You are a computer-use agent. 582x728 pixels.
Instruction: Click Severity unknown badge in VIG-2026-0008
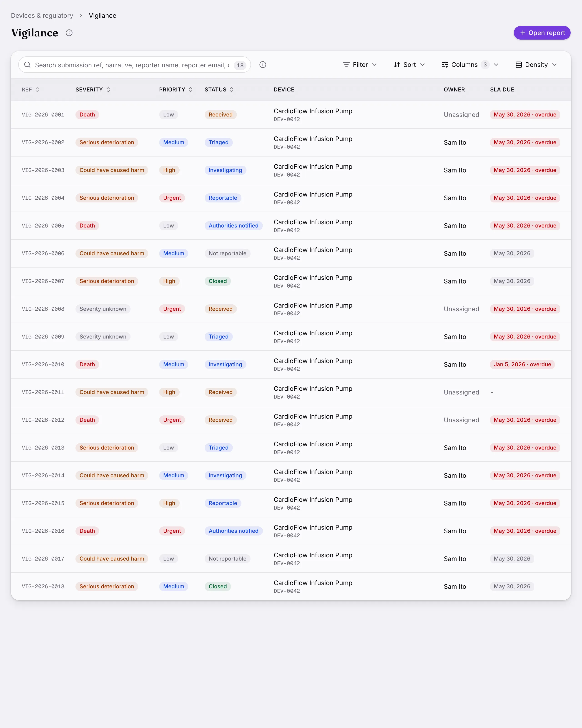pos(103,309)
